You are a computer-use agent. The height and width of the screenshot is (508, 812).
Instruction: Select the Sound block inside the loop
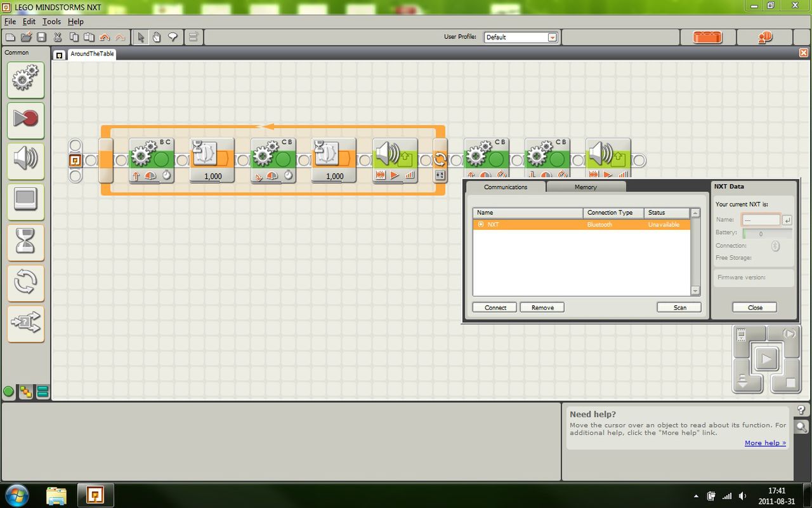(x=395, y=161)
